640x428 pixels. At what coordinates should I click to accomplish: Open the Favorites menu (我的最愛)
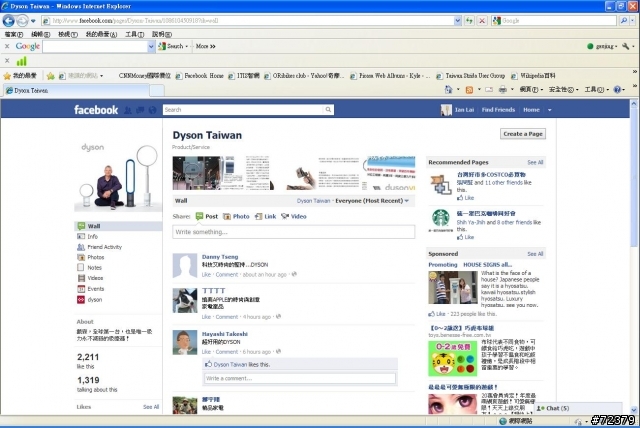(101, 34)
